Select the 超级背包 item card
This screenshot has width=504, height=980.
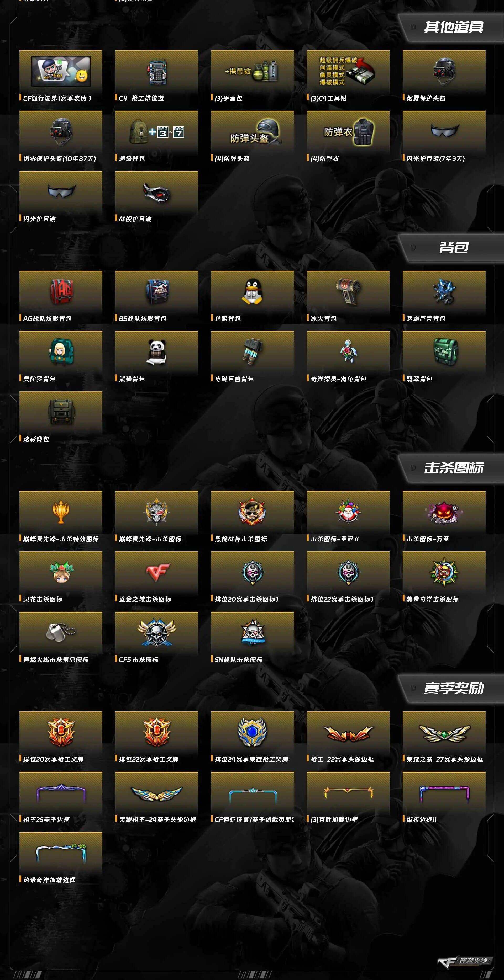click(156, 137)
